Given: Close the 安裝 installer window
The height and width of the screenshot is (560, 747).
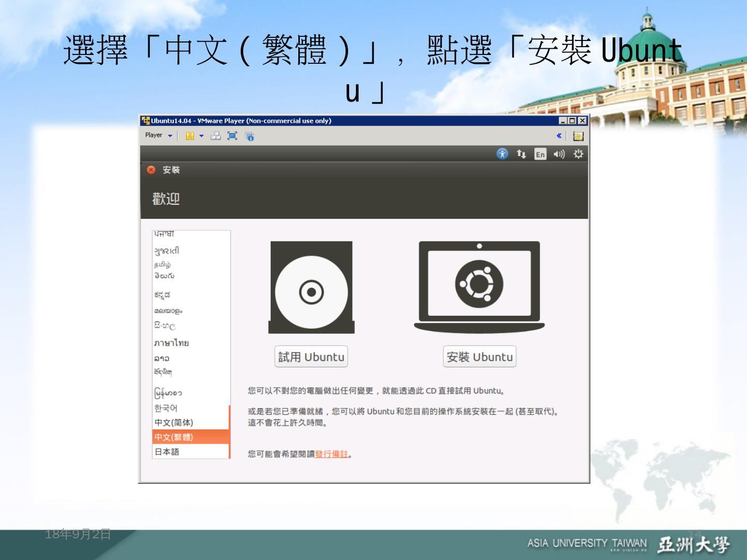Looking at the screenshot, I should coord(151,170).
